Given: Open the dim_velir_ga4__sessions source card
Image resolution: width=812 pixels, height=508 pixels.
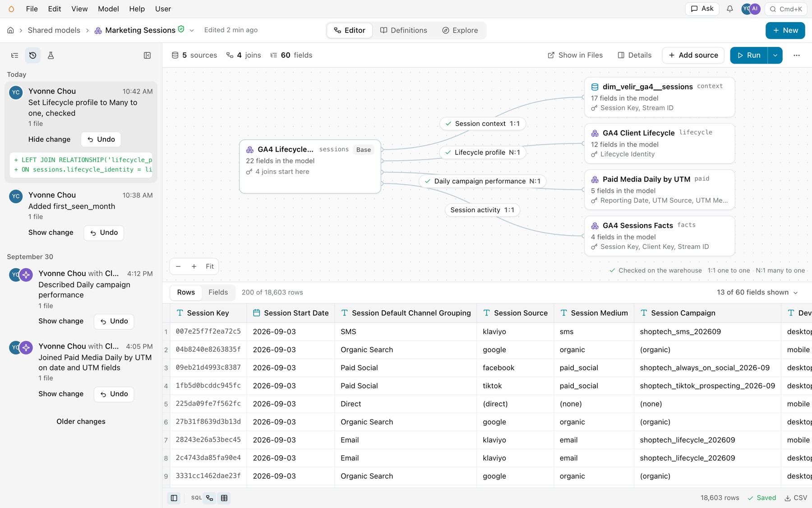Looking at the screenshot, I should (659, 97).
